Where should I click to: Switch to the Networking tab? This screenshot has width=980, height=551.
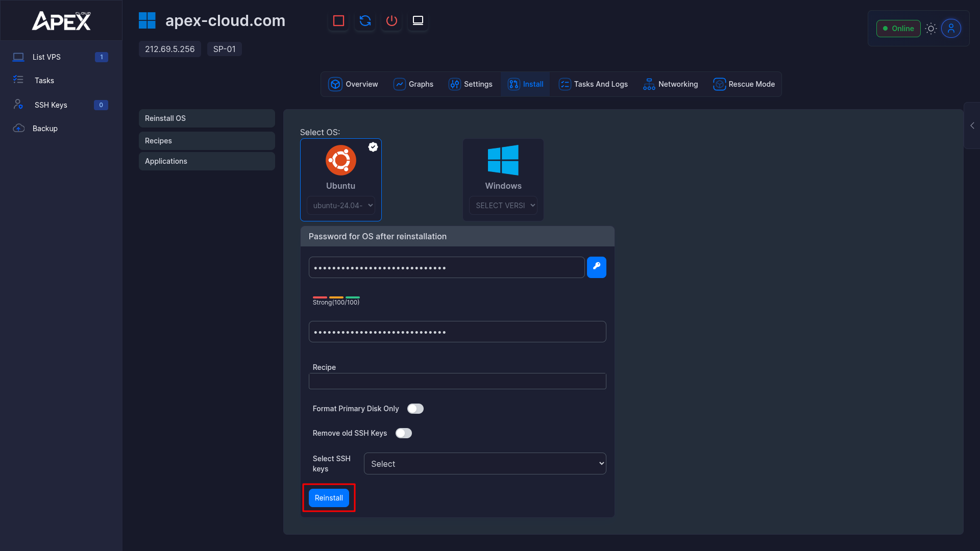(671, 84)
